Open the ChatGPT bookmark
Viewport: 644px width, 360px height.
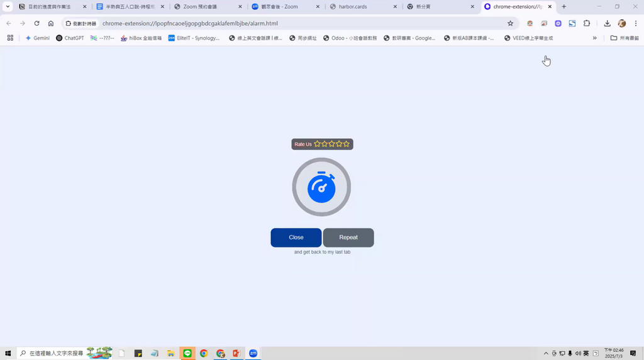[x=70, y=38]
